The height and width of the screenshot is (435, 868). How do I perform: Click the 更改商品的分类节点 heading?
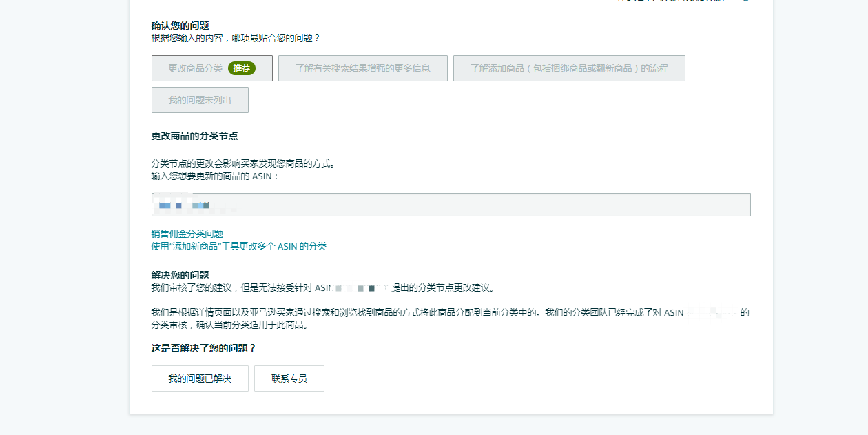click(194, 136)
